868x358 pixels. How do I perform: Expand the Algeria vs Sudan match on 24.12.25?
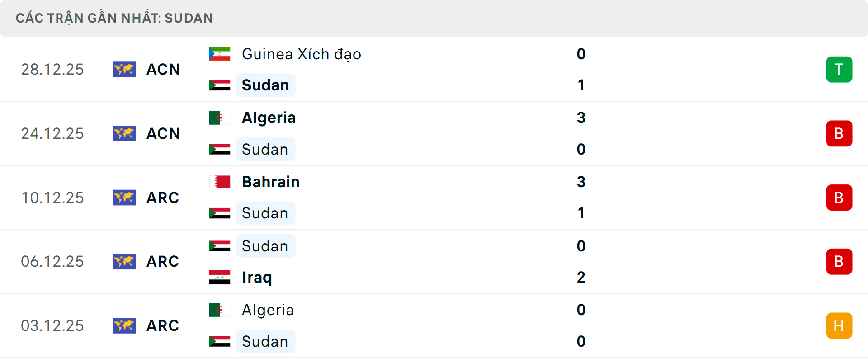pyautogui.click(x=434, y=133)
